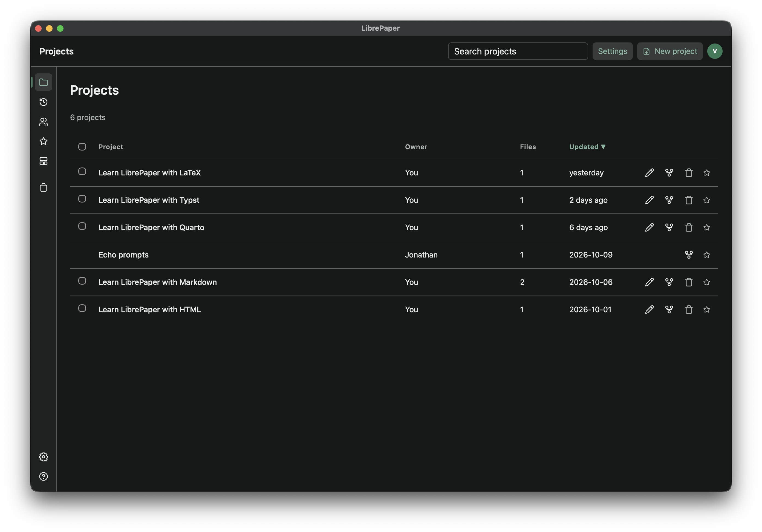Fork the Learn LibrePaper with Typst project
The height and width of the screenshot is (532, 762).
[x=669, y=200]
